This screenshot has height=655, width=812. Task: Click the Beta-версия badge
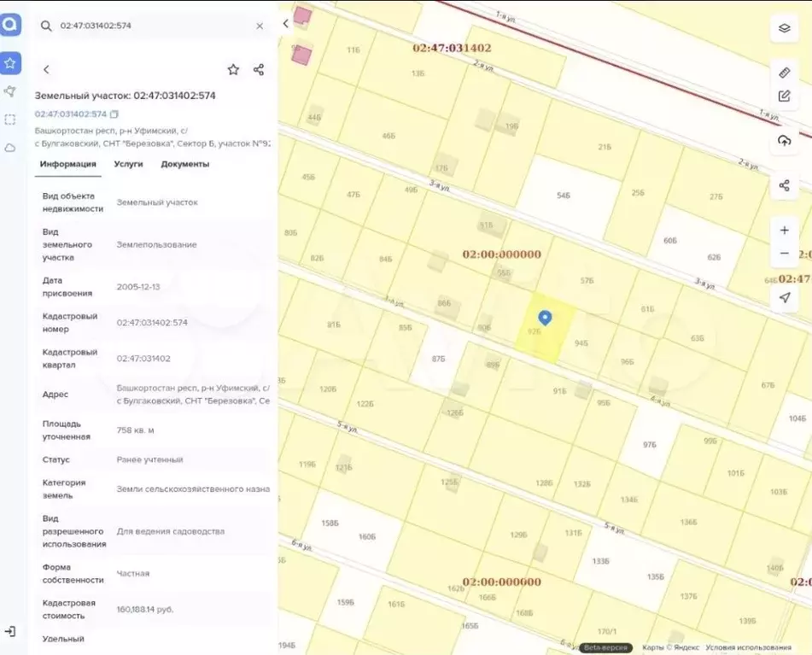point(605,647)
